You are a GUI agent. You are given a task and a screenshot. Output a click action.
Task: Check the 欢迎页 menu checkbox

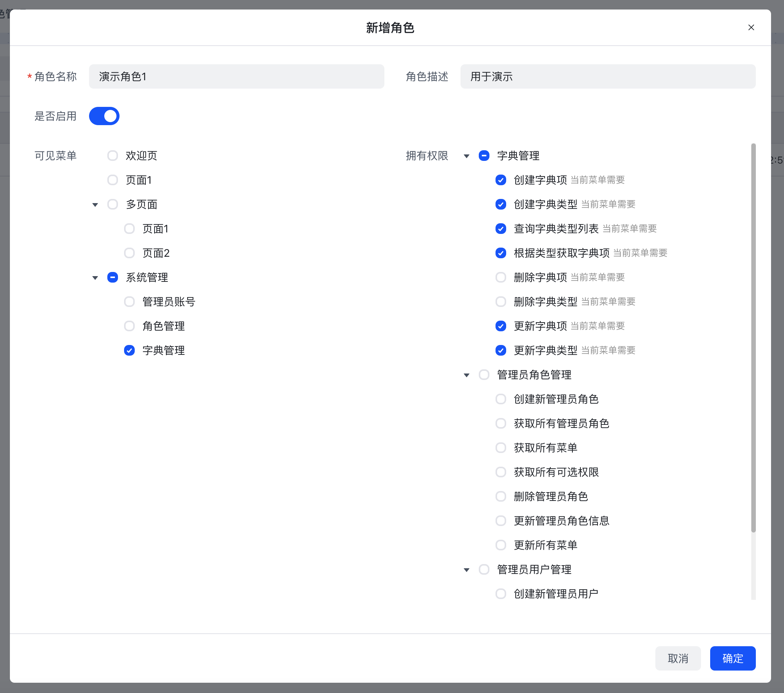pos(112,156)
